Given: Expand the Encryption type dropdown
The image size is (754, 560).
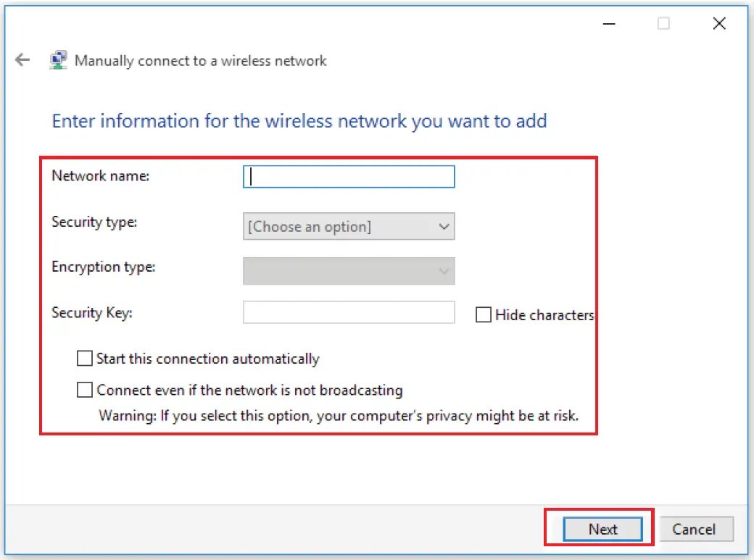Looking at the screenshot, I should coord(349,271).
